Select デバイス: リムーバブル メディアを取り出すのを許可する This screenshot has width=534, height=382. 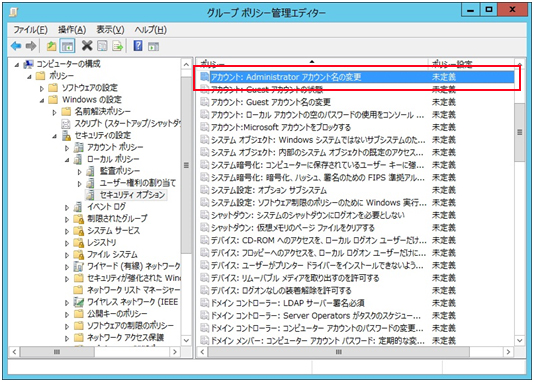pos(295,278)
